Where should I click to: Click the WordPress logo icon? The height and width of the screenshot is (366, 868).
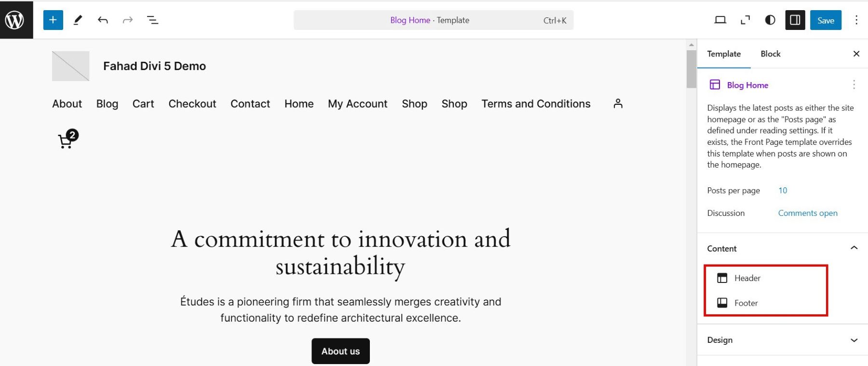point(14,20)
